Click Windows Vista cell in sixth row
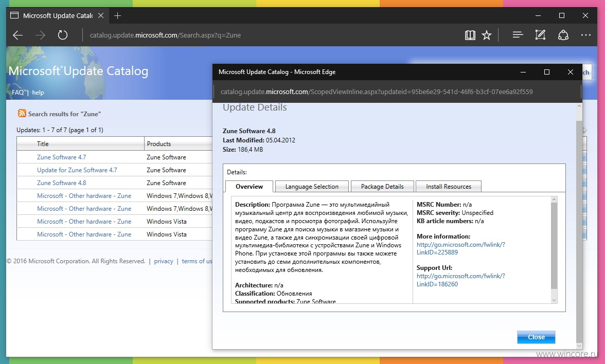 tap(166, 221)
